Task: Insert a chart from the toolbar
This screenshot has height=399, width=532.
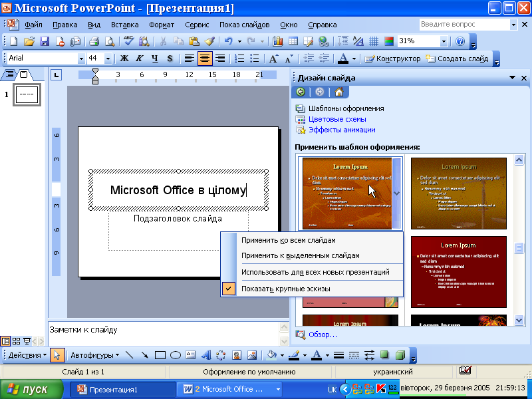Action: (x=277, y=41)
